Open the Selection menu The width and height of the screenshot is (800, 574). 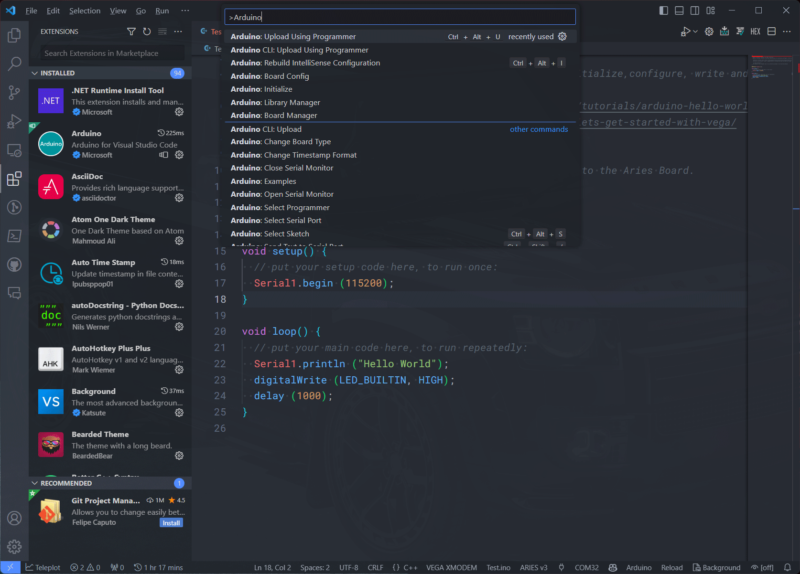pos(84,10)
